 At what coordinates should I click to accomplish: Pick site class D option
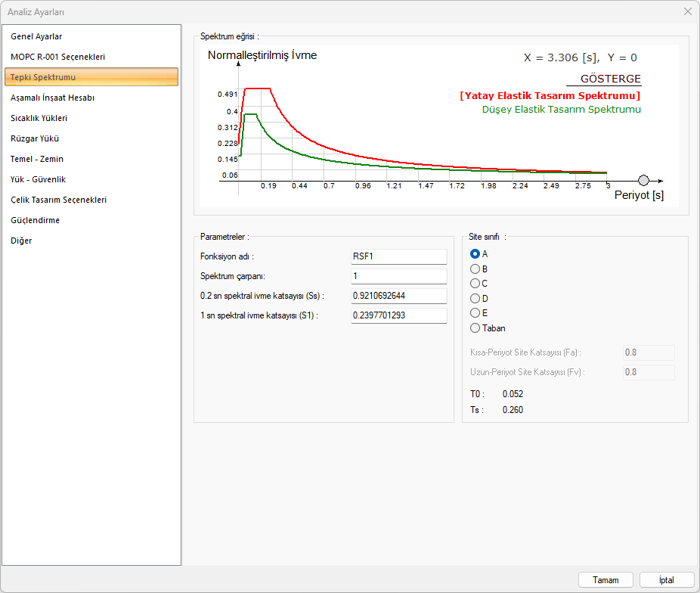pyautogui.click(x=475, y=299)
